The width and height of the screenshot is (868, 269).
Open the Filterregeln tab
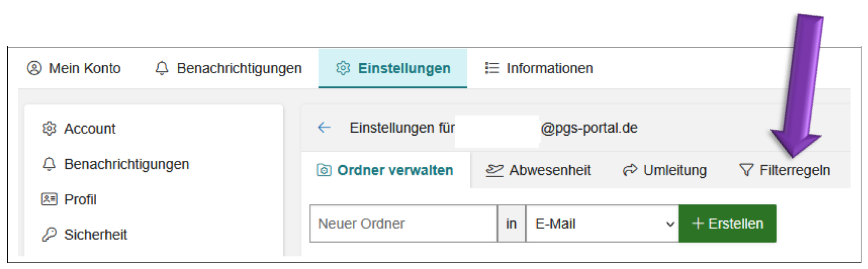point(785,171)
